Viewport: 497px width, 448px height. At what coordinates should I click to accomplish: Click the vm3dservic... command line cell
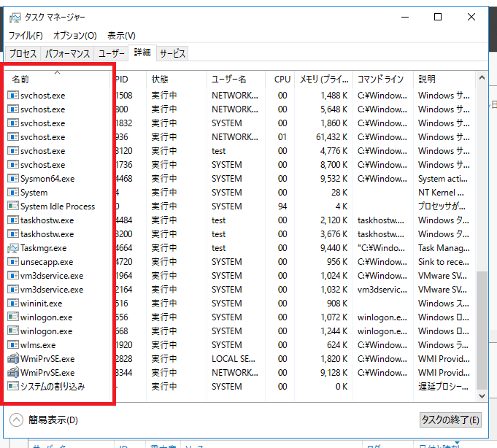382,289
